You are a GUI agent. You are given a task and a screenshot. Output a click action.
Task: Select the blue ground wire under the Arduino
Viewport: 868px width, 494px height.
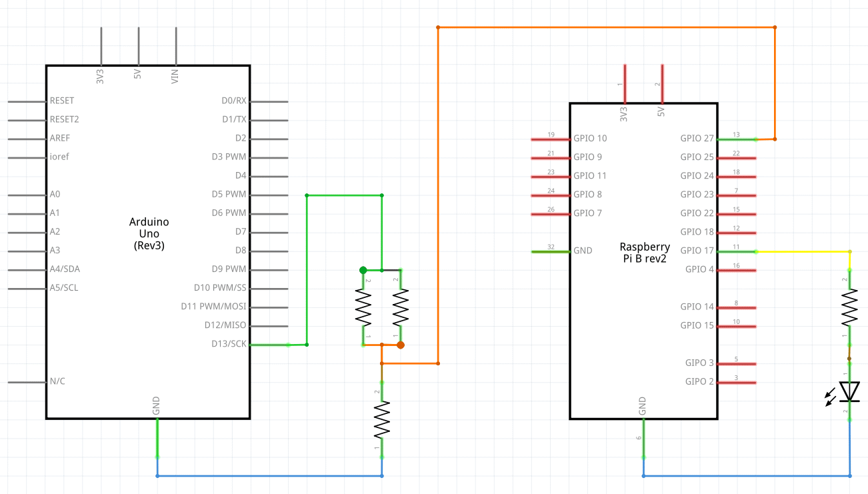tap(269, 476)
